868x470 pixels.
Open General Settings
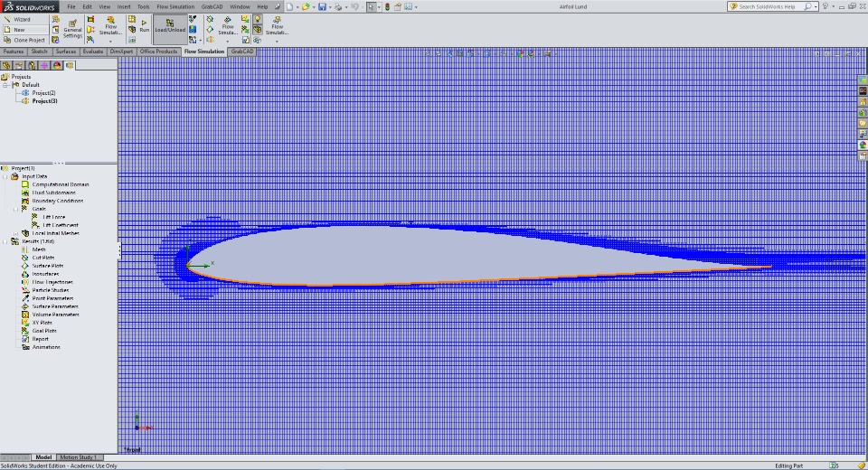[72, 29]
